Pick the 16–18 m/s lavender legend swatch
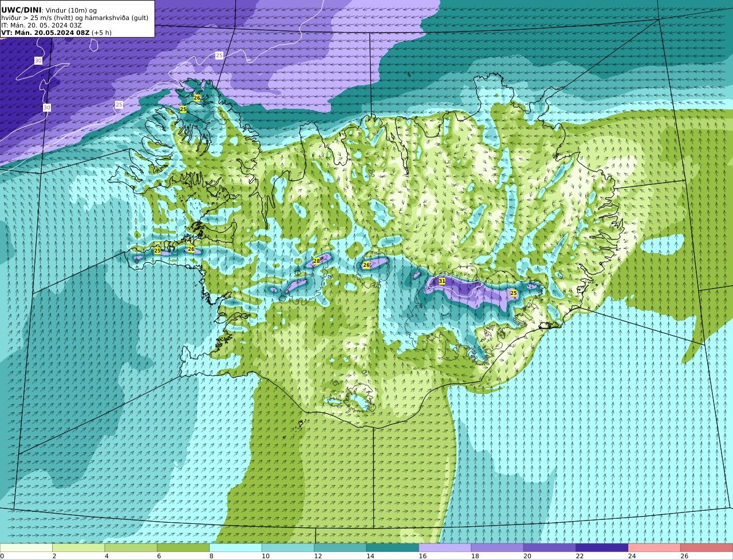The height and width of the screenshot is (560, 733). (x=445, y=547)
